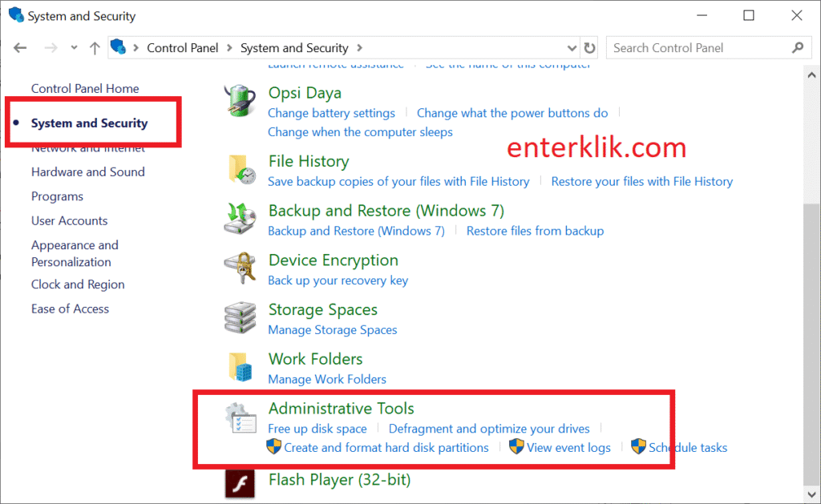821x504 pixels.
Task: Click the refresh button in address bar
Action: coord(590,48)
